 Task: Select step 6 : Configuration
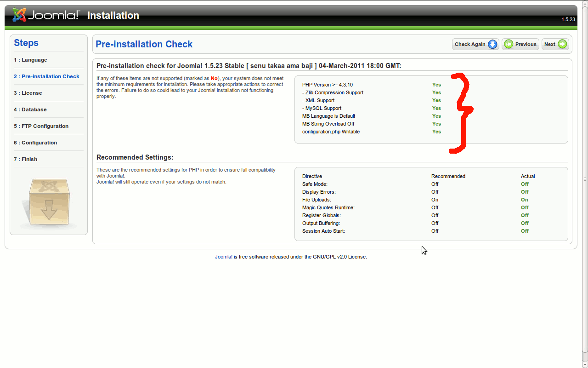point(35,143)
